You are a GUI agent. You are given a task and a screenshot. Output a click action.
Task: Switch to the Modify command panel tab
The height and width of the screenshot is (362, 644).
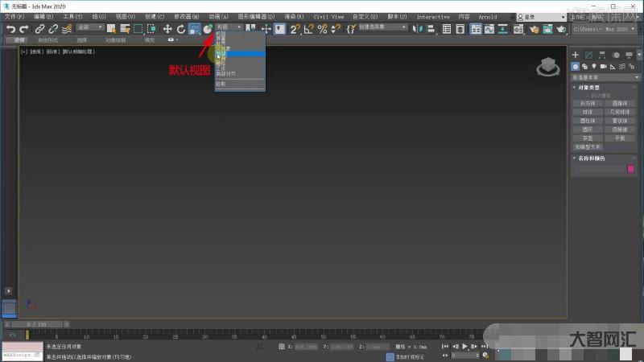[x=588, y=55]
